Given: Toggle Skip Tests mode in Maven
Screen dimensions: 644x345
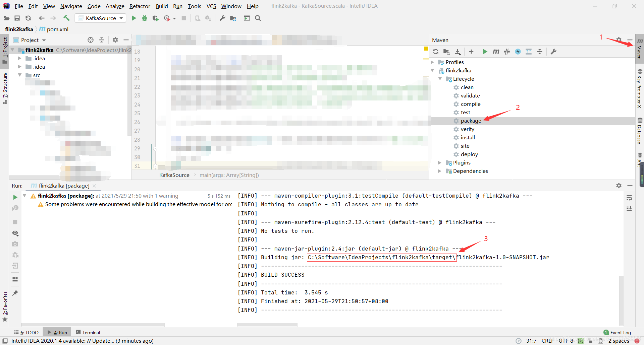Looking at the screenshot, I should point(518,52).
